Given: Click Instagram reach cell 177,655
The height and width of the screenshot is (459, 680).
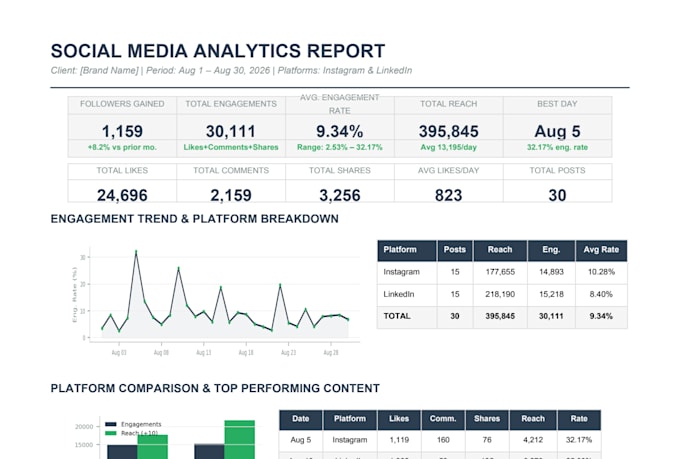Looking at the screenshot, I should tap(500, 272).
